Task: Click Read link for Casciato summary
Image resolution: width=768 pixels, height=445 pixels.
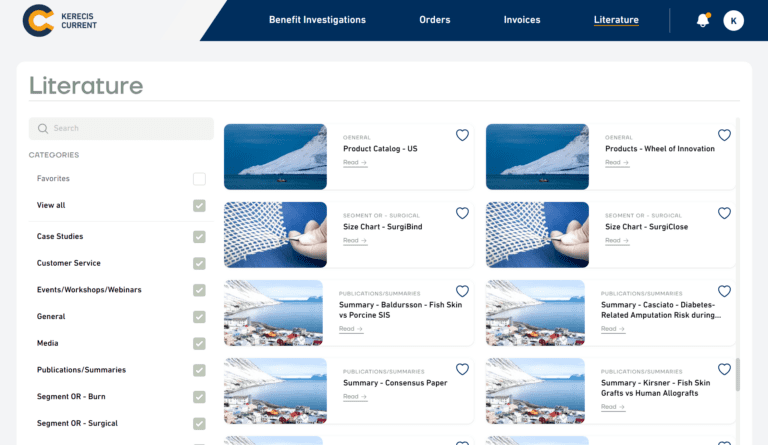Action: coord(613,329)
